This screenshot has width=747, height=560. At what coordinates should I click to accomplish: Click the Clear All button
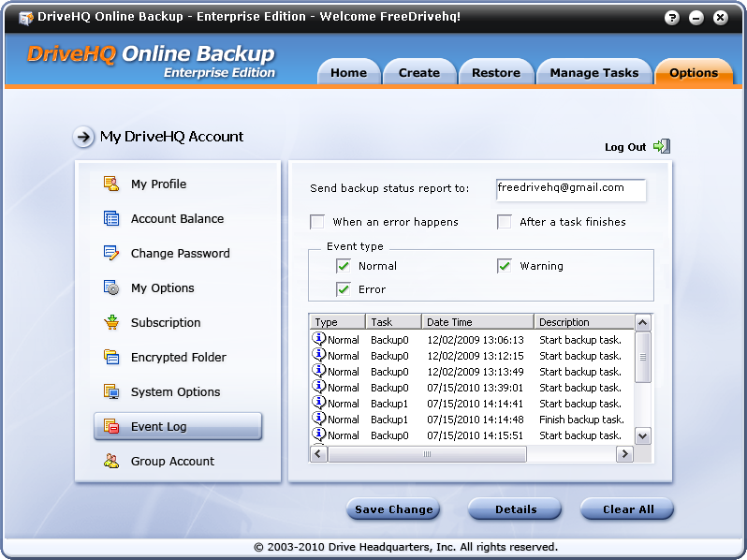click(x=627, y=509)
